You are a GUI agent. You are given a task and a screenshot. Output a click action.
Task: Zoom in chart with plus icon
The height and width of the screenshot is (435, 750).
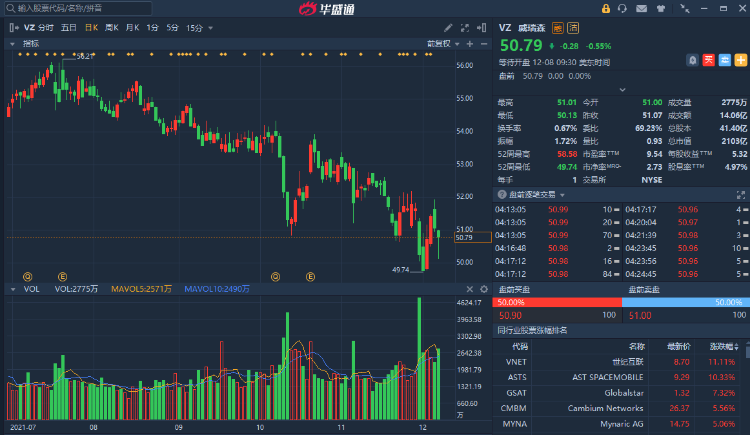coord(470,44)
